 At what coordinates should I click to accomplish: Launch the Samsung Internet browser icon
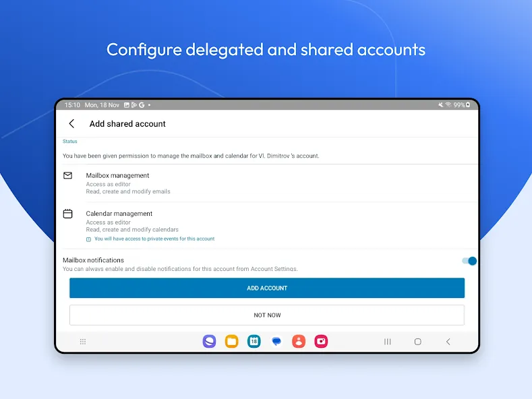[x=209, y=341]
